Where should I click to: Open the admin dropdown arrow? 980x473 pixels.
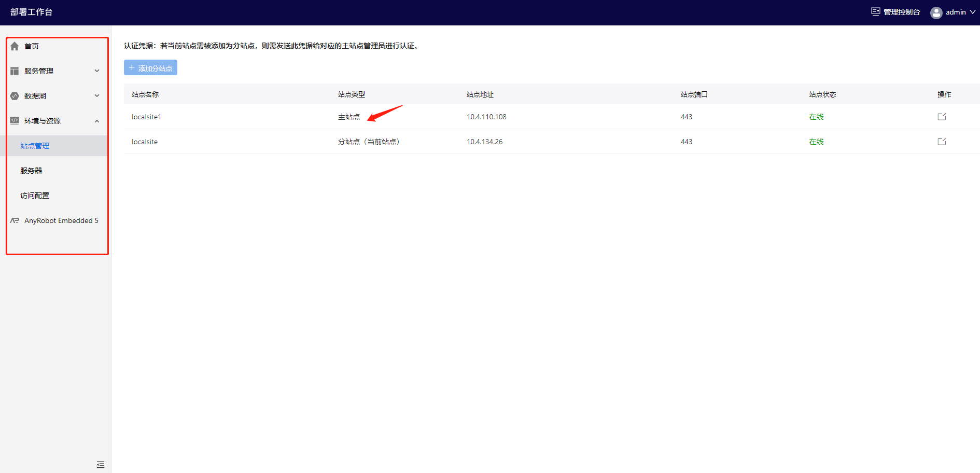pos(973,12)
